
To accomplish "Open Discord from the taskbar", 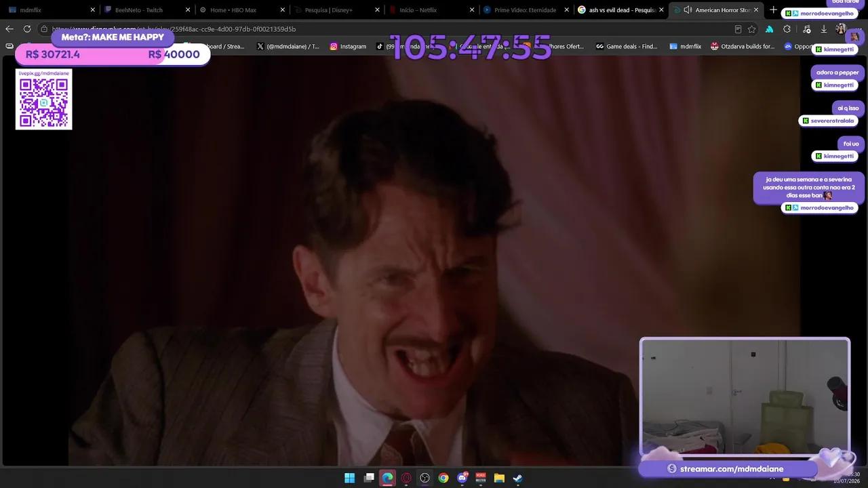I will [x=462, y=478].
